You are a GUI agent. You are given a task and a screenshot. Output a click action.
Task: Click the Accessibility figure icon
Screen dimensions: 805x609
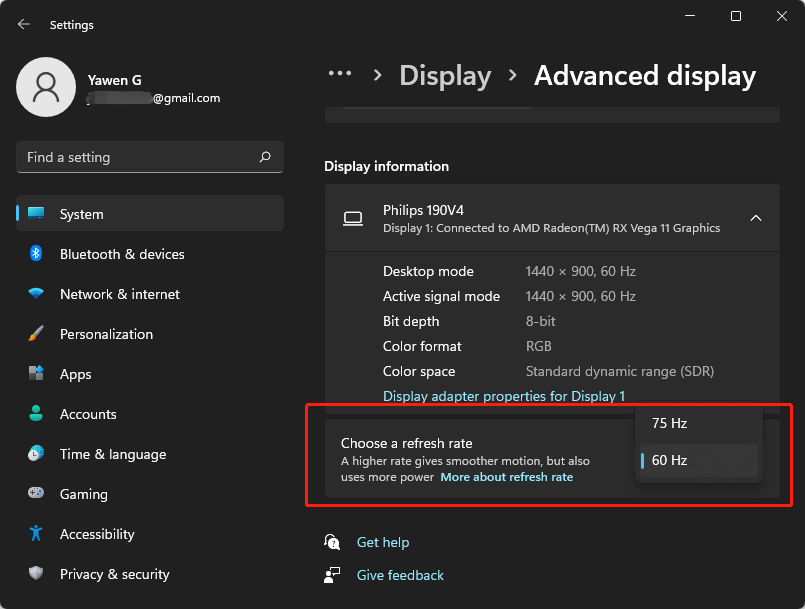(37, 534)
